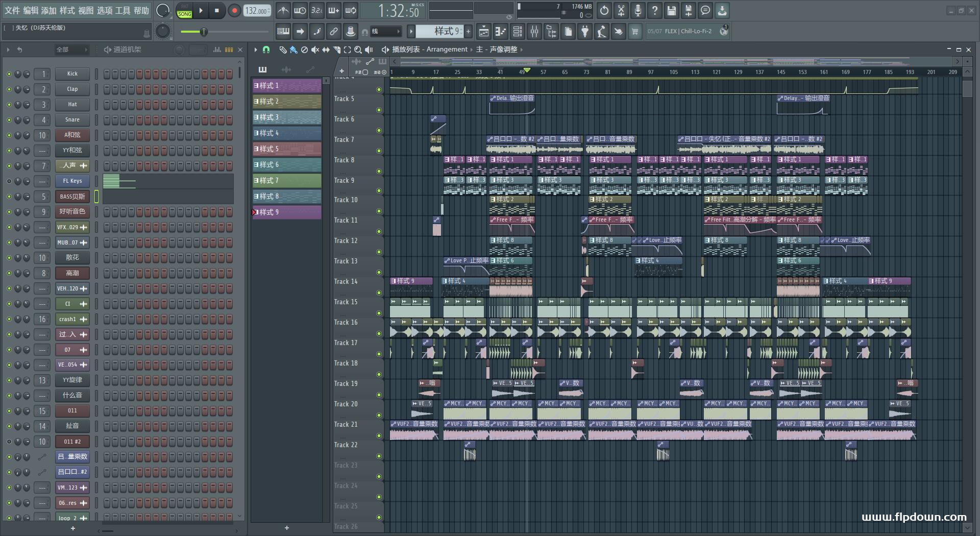Open the playlist view icon
The height and width of the screenshot is (536, 980).
(484, 32)
